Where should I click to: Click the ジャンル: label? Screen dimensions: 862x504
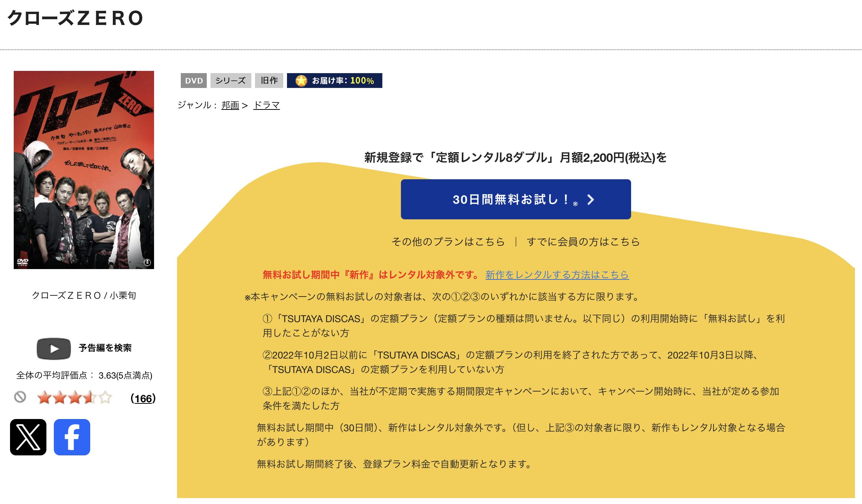pyautogui.click(x=197, y=105)
